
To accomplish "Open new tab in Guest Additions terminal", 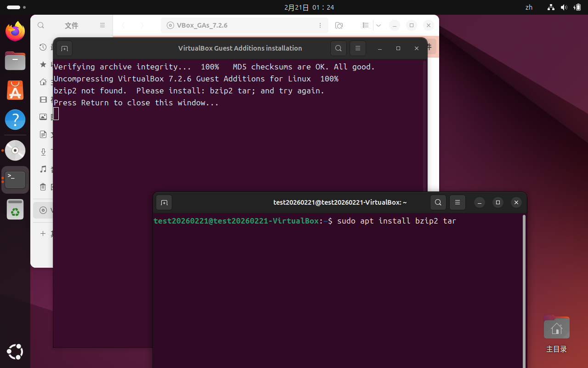I will [64, 48].
